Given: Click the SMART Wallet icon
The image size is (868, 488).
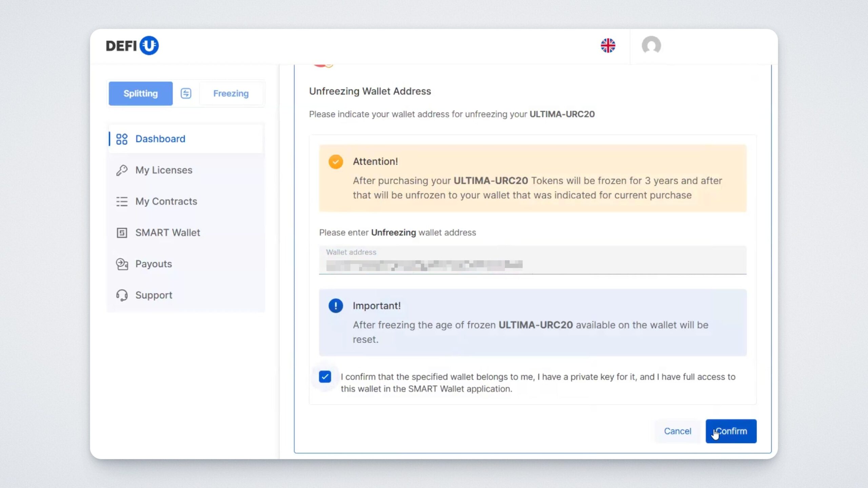Looking at the screenshot, I should coord(122,233).
